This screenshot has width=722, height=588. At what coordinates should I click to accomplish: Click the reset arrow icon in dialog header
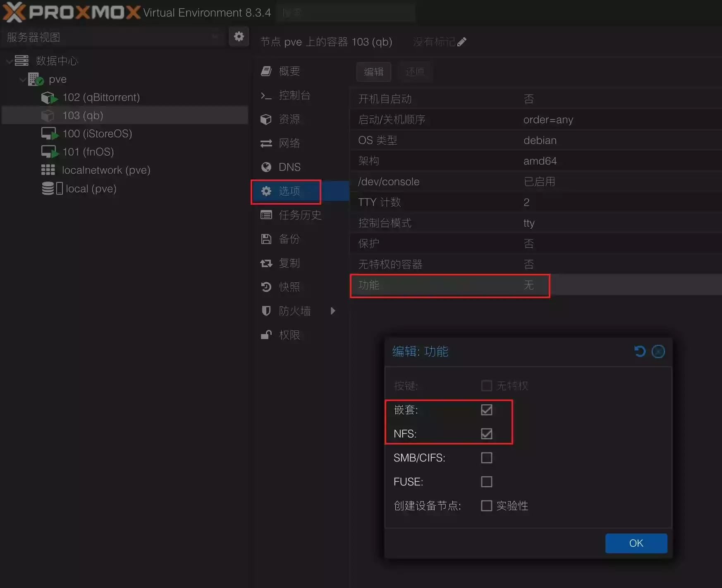(x=639, y=351)
